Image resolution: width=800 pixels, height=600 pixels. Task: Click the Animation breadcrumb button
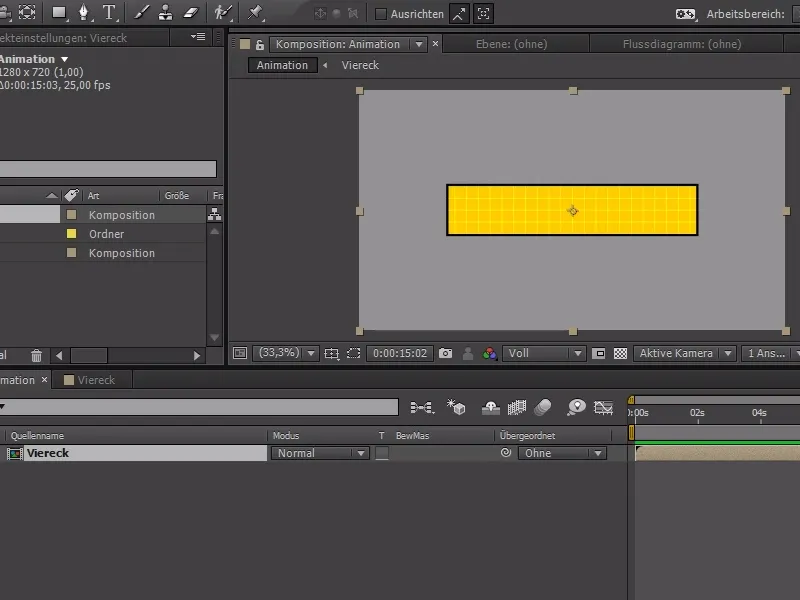pyautogui.click(x=282, y=65)
